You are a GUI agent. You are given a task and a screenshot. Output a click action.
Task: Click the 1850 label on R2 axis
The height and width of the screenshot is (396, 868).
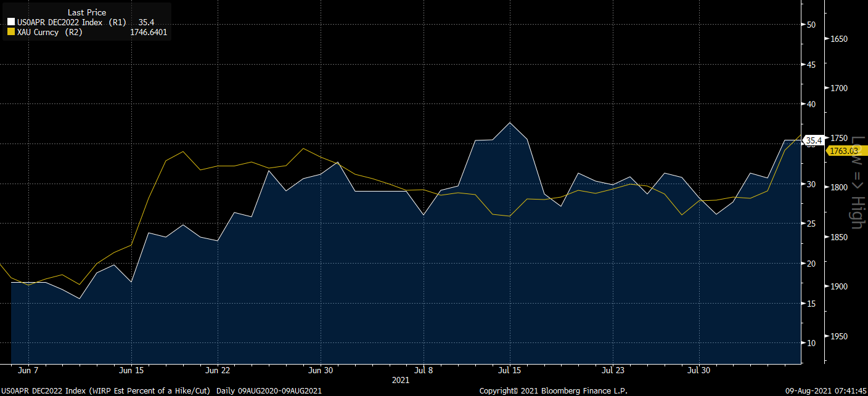[839, 237]
